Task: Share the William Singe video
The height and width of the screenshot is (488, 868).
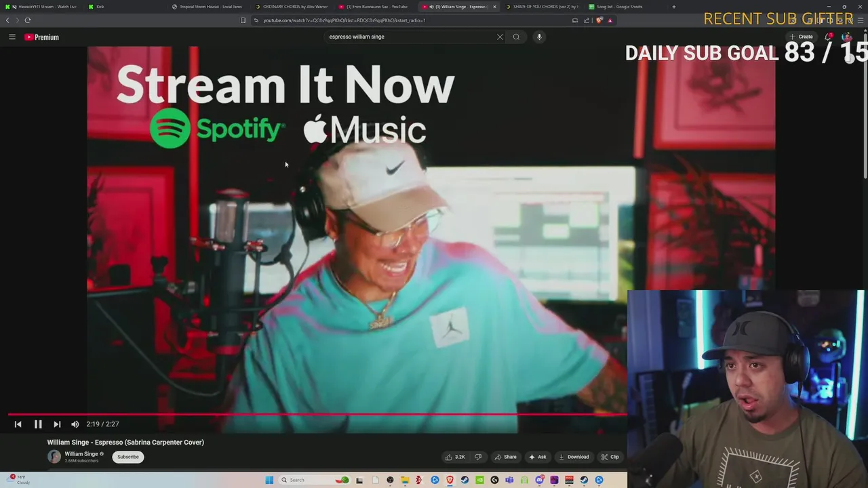Action: [x=505, y=457]
